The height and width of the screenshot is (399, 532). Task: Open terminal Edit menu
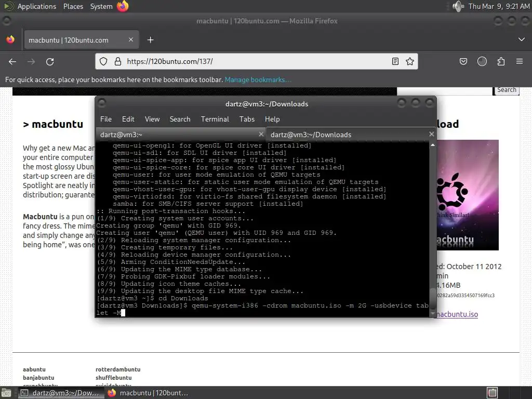coord(128,119)
